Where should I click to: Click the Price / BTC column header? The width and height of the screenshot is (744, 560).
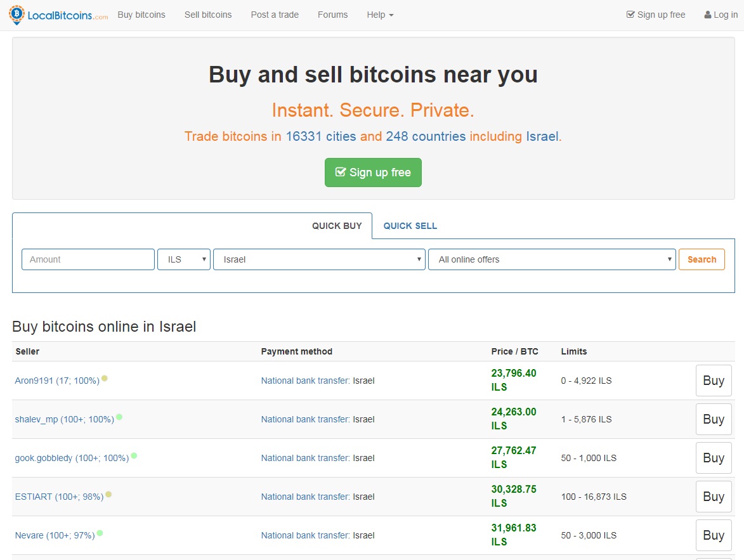pos(515,351)
